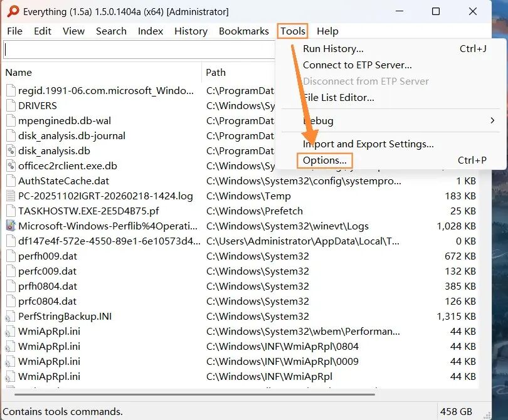Click the search input field
The height and width of the screenshot is (420, 508).
(x=139, y=50)
